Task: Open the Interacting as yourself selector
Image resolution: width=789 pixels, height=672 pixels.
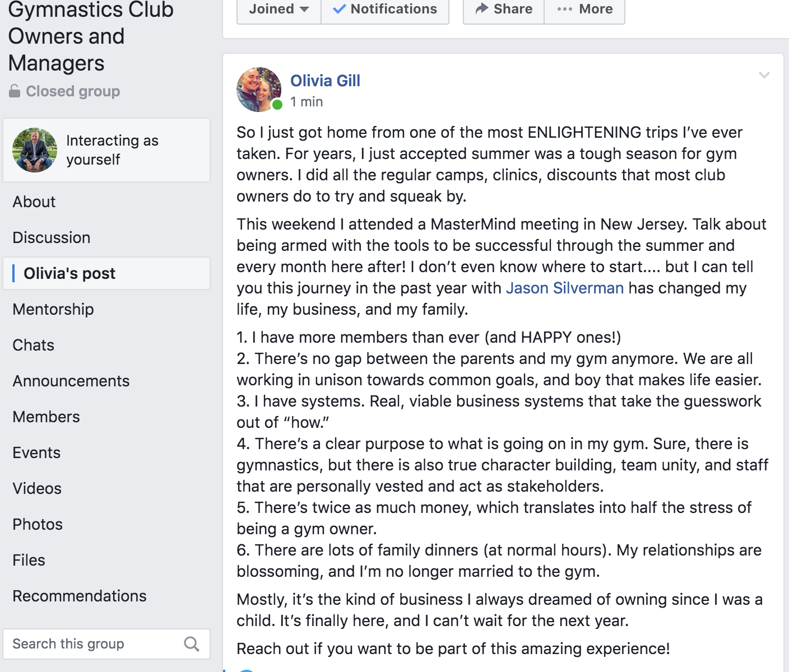Action: coord(106,150)
